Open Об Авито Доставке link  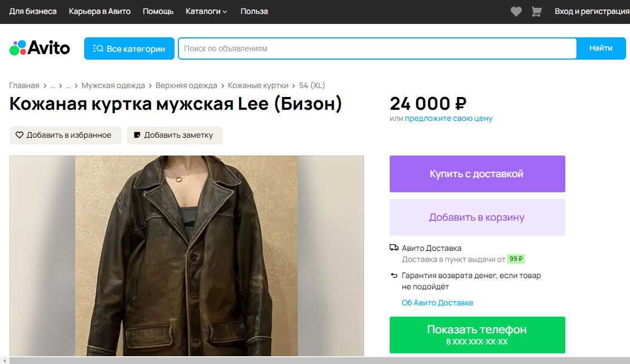coord(437,303)
